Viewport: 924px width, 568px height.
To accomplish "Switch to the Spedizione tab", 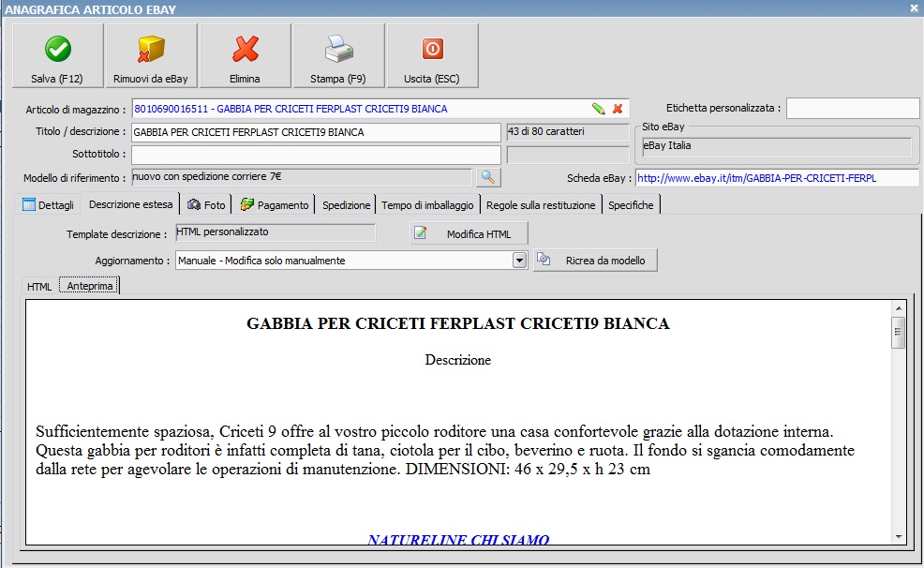I will point(346,205).
